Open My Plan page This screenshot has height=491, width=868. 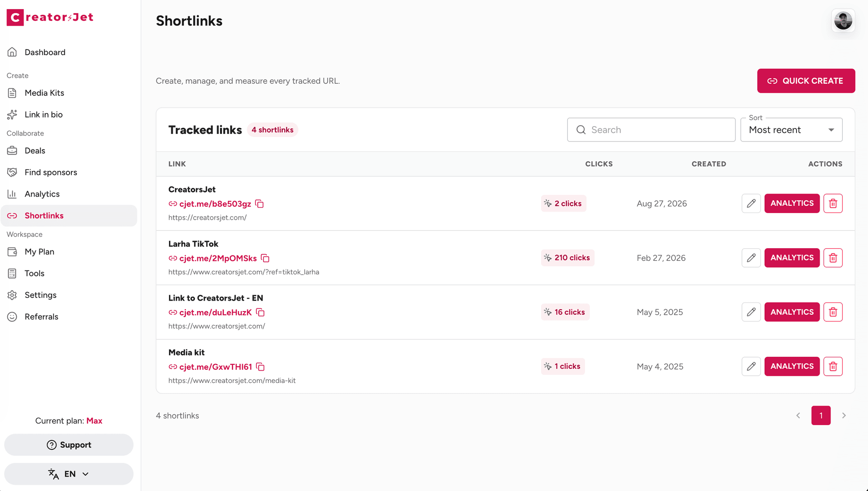click(x=69, y=251)
